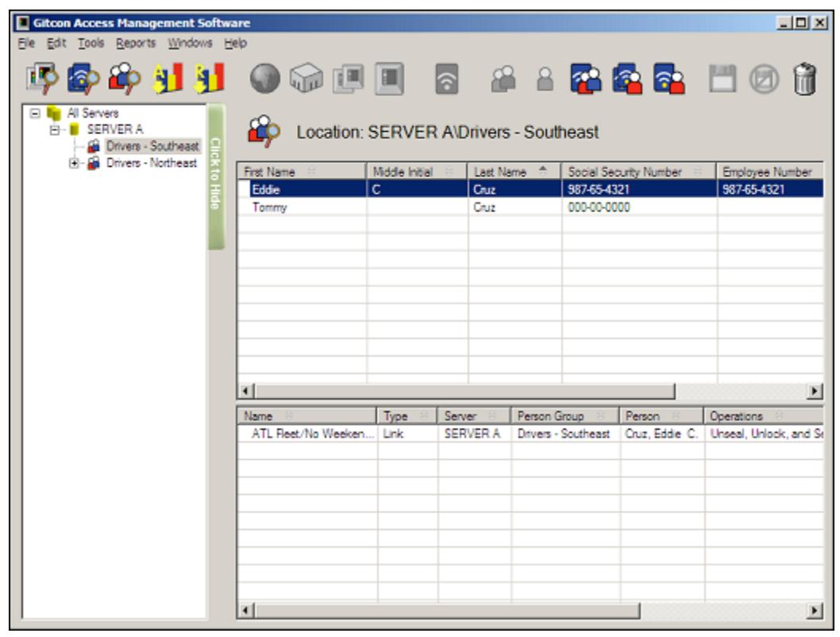Open the Tools menu

click(x=91, y=43)
